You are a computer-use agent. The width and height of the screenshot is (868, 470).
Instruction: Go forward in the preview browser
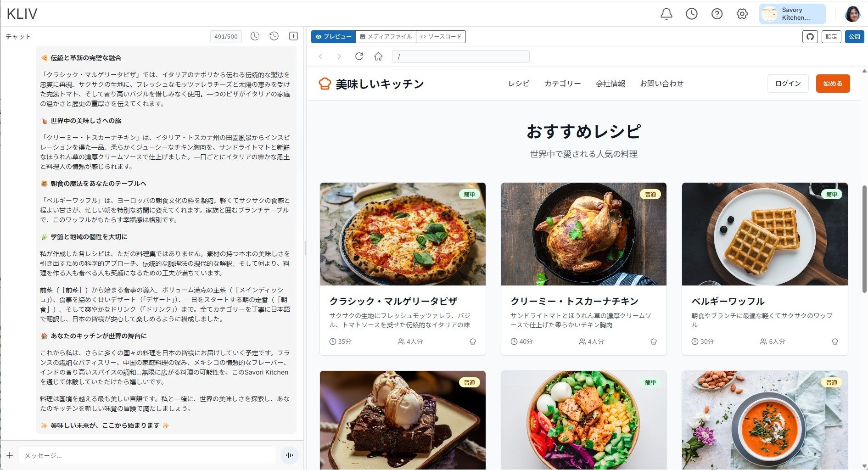(339, 56)
